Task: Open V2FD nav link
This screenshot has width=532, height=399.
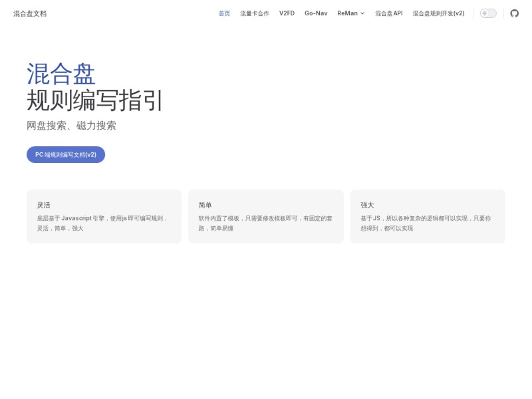Action: [x=287, y=13]
